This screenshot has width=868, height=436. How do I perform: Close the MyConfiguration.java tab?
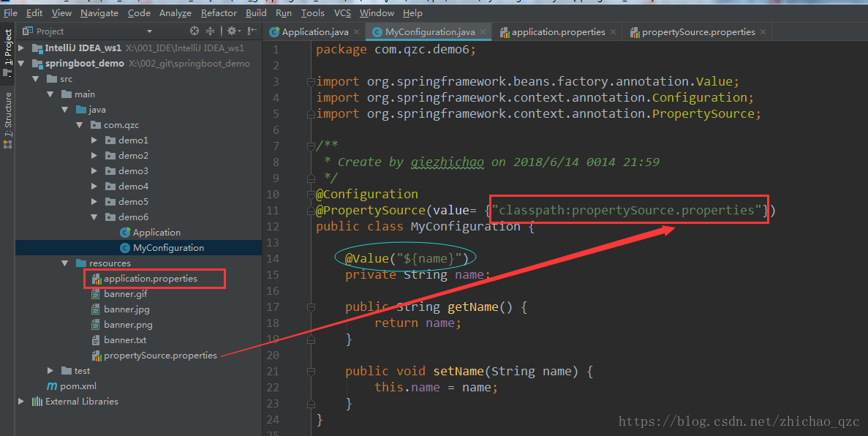(483, 32)
